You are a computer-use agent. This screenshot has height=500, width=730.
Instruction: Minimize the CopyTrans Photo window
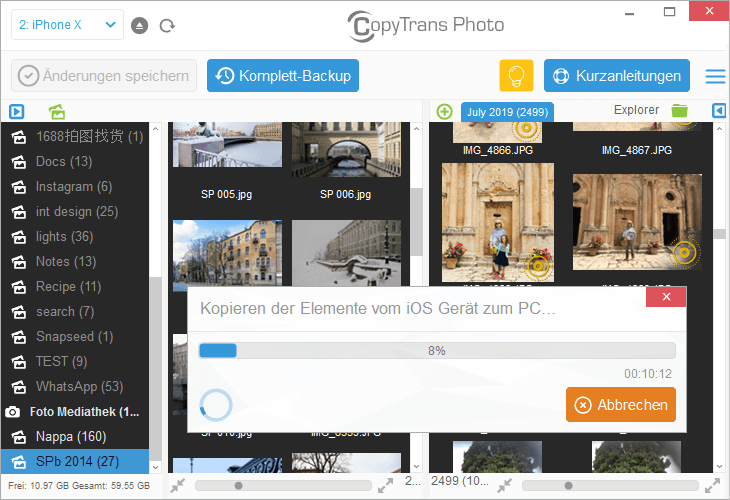pos(629,13)
